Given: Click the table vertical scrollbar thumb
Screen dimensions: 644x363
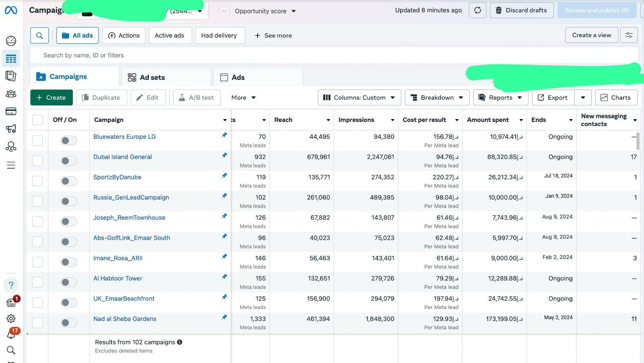Looking at the screenshot, I should [x=638, y=141].
